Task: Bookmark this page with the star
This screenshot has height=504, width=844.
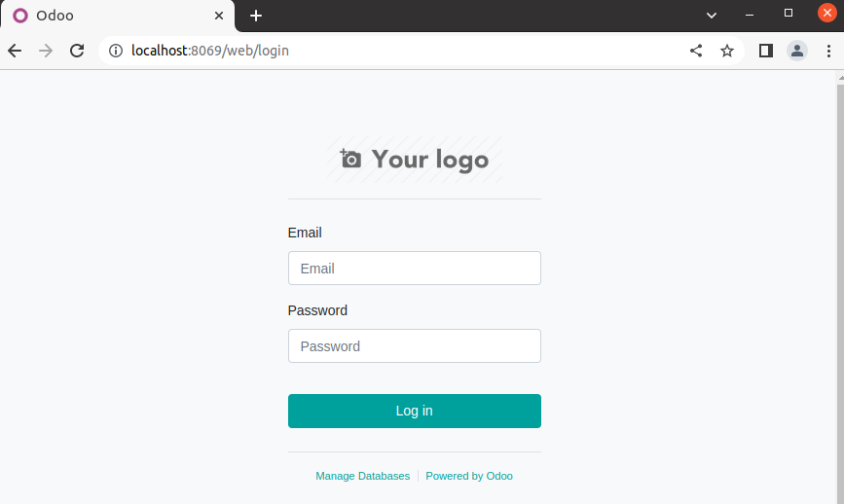Action: pyautogui.click(x=727, y=51)
